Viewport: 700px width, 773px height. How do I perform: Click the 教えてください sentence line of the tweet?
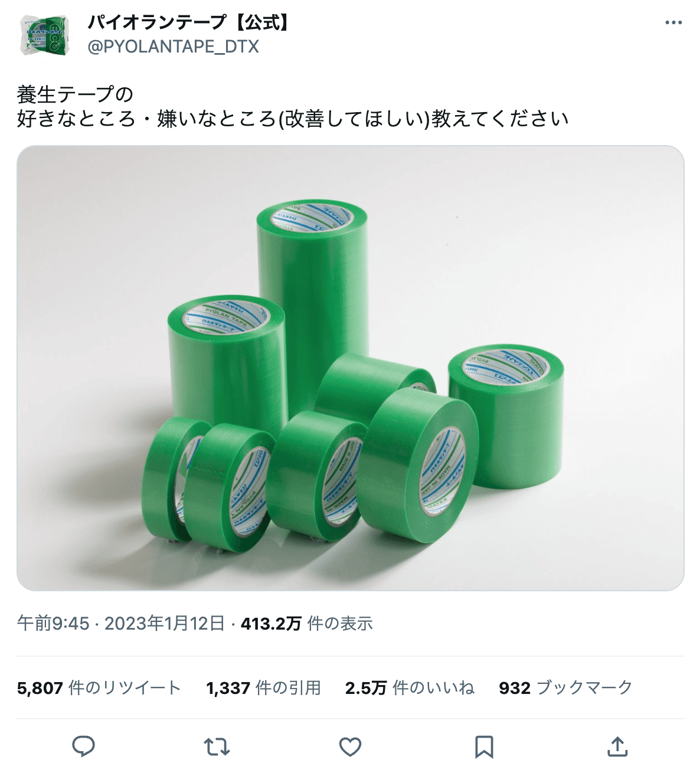(292, 119)
